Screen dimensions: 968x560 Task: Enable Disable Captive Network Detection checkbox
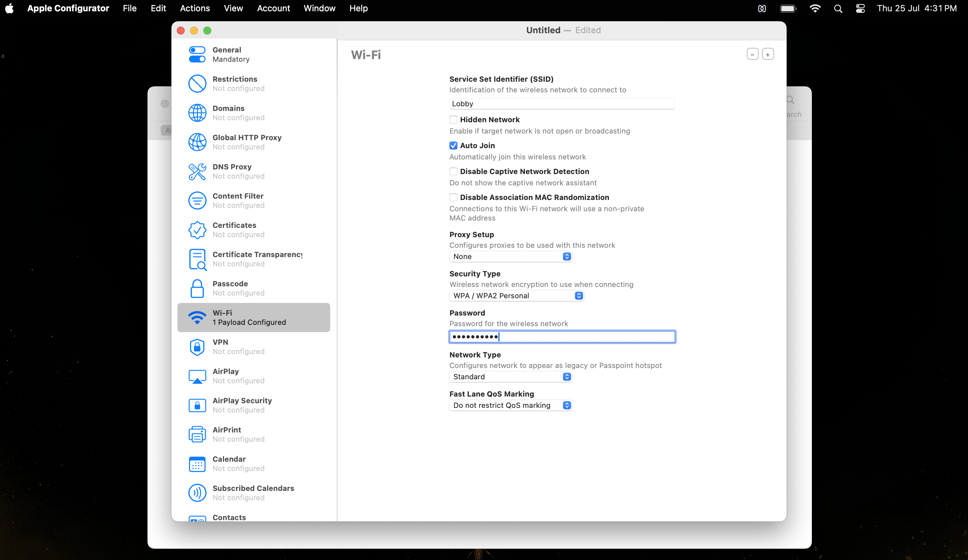pos(453,171)
